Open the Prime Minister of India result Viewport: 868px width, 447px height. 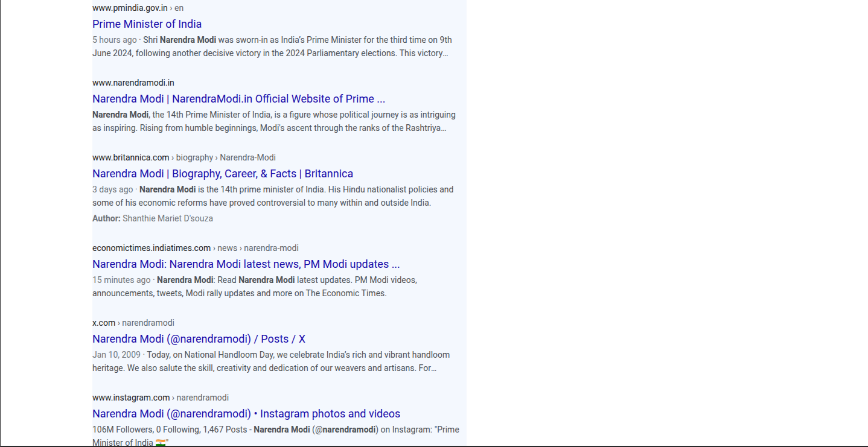point(147,24)
